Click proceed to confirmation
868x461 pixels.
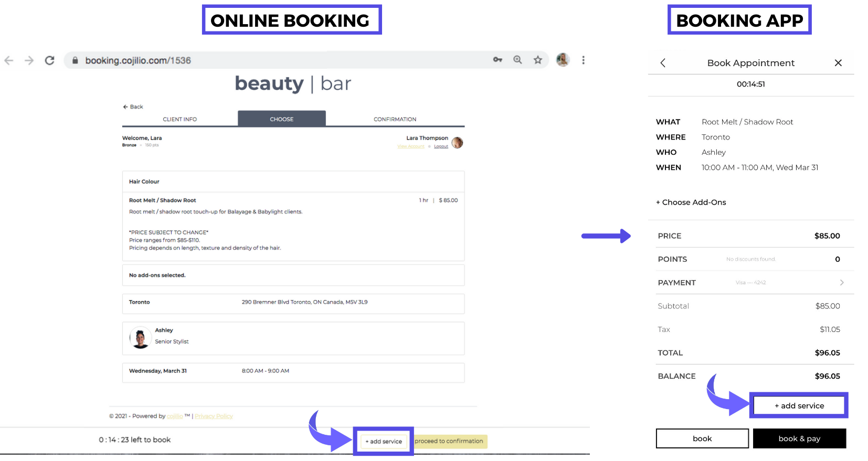[x=449, y=441]
